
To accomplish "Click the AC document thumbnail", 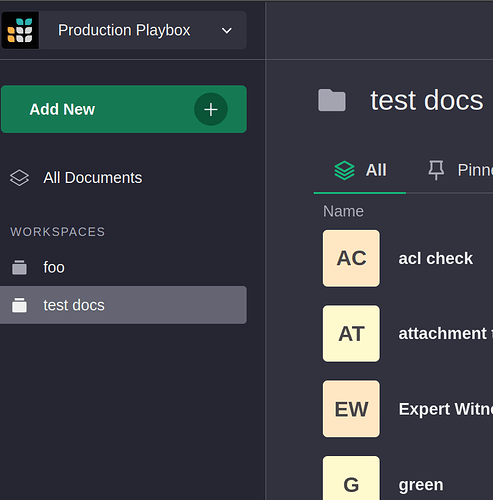I will click(351, 258).
